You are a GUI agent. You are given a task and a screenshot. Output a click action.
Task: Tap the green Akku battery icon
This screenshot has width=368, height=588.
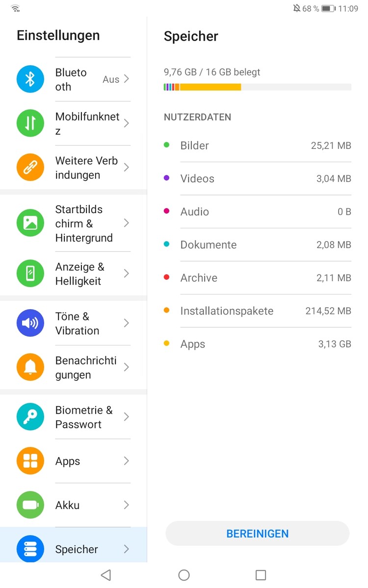[x=30, y=505]
